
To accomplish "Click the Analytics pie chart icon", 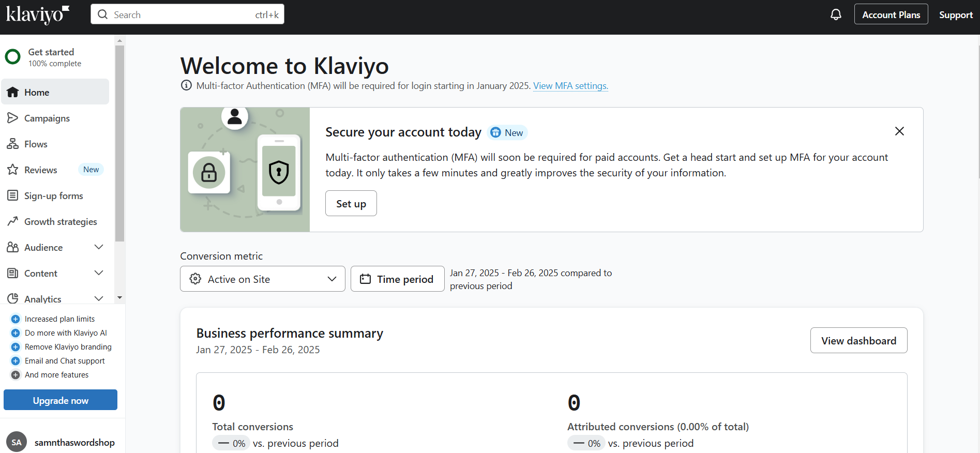I will [13, 298].
